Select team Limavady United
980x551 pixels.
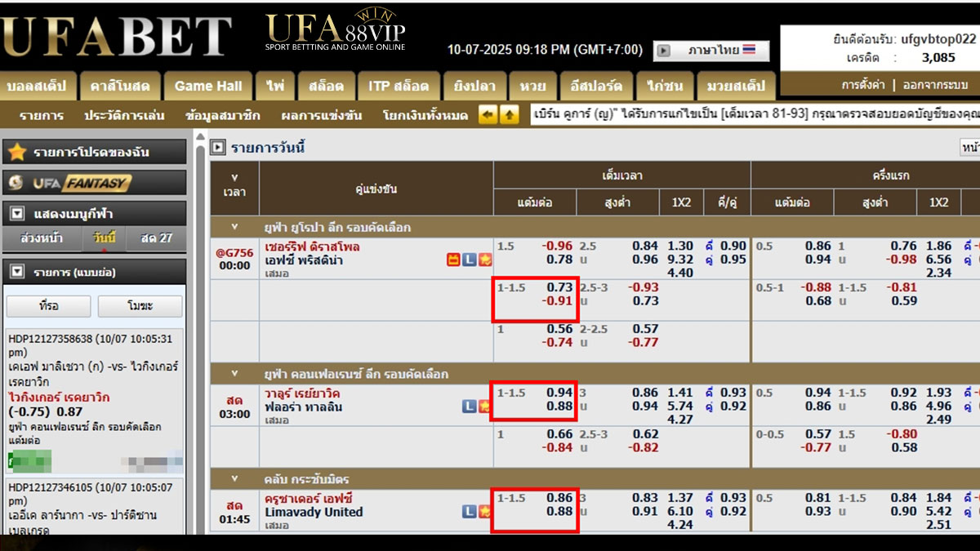[314, 513]
